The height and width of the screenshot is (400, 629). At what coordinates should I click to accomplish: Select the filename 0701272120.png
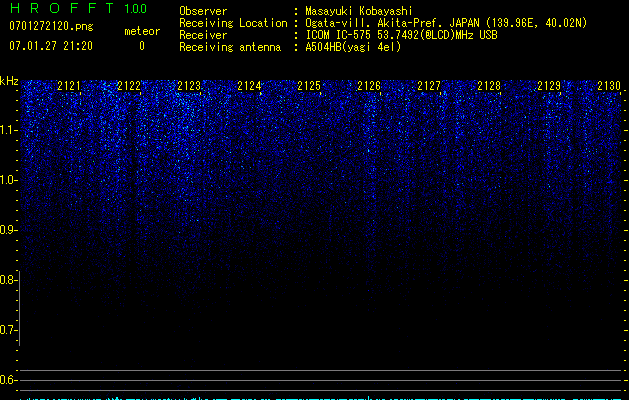click(x=51, y=26)
